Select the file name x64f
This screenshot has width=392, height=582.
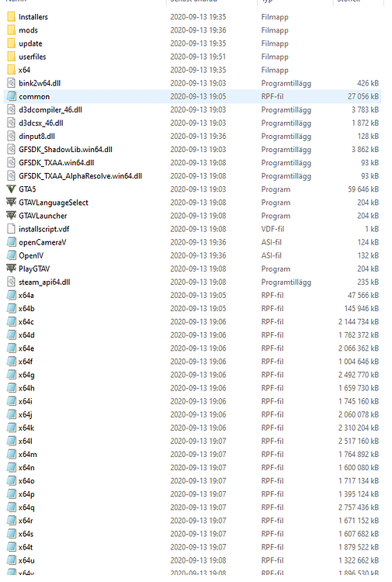[x=26, y=362]
